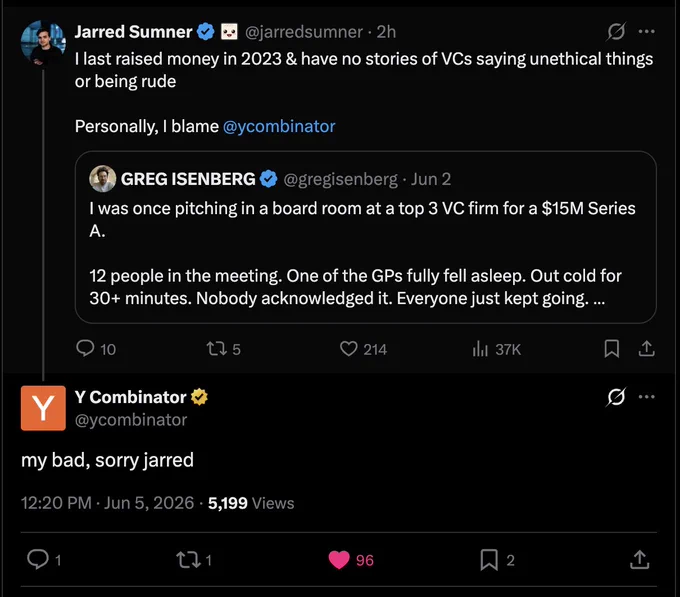Reply to Jarred Sumner's tweet

96,349
